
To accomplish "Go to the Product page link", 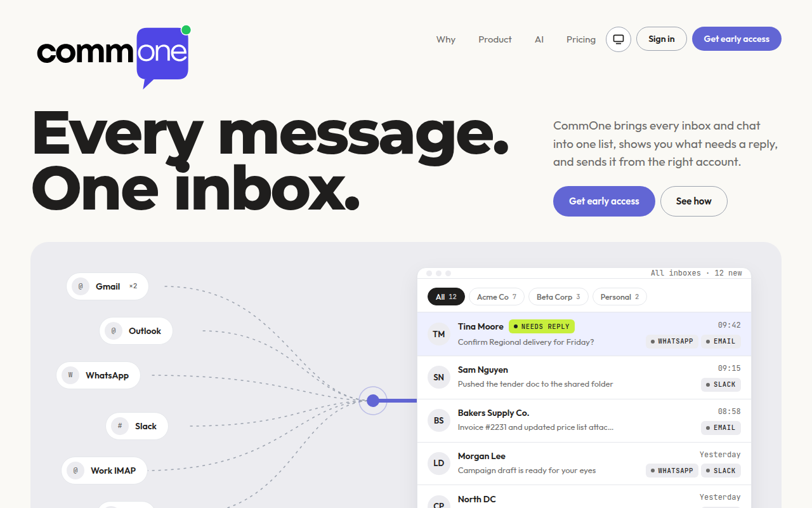I will [495, 39].
